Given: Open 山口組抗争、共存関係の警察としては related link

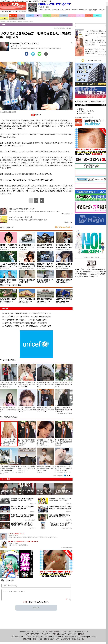Looking at the screenshot, I should pos(28,313).
